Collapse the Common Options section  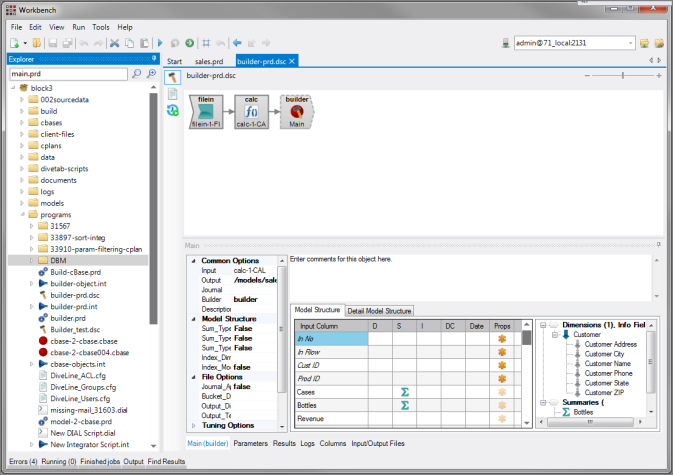[x=194, y=260]
